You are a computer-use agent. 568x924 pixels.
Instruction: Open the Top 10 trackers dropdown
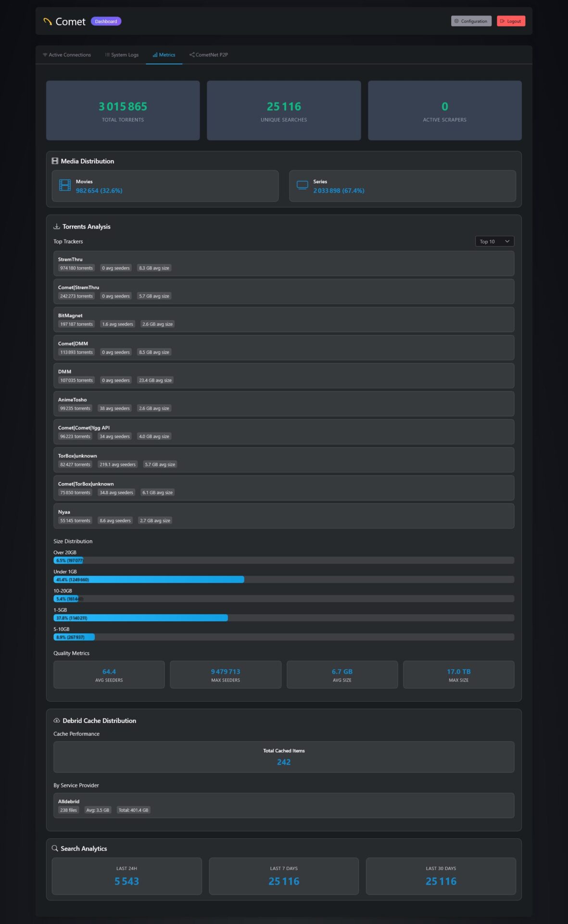[494, 242]
